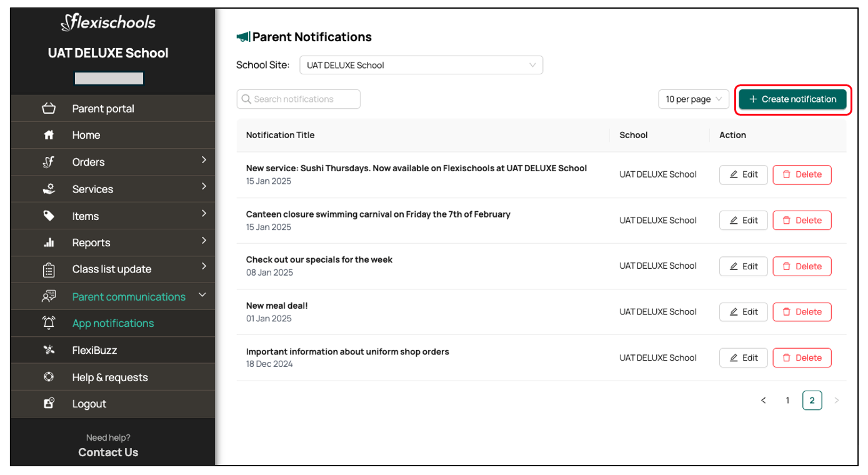Viewport: 868px width, 475px height.
Task: Click the Create notification button
Action: (x=792, y=99)
